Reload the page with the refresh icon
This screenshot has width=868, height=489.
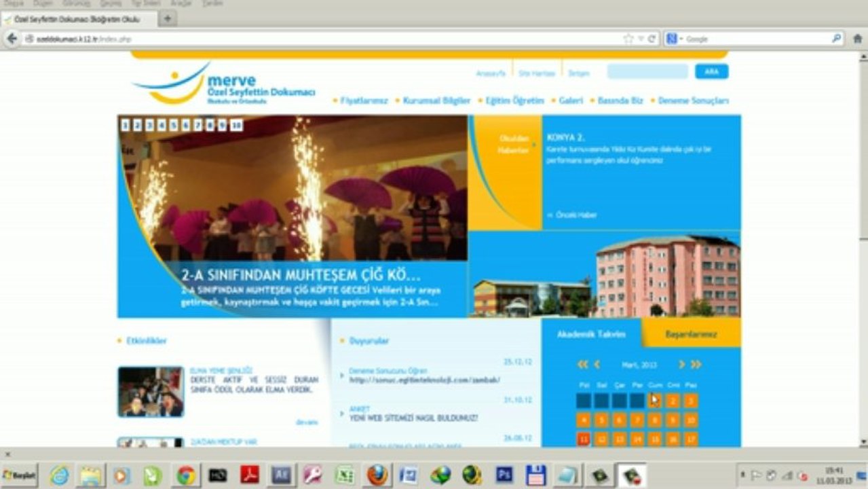[652, 39]
